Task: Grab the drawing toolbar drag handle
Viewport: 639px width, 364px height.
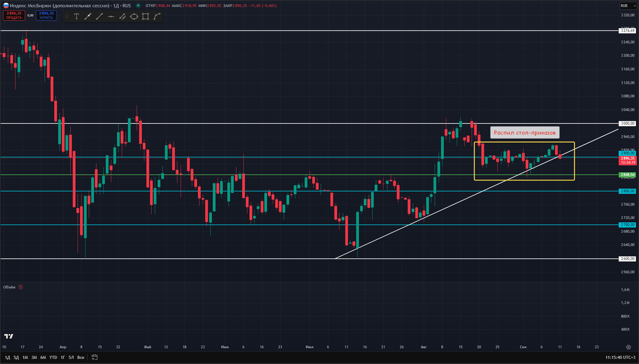Action: [66, 16]
